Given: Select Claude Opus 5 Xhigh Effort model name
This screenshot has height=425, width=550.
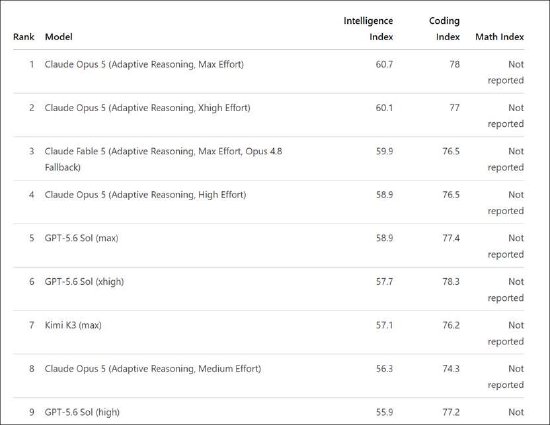Looking at the screenshot, I should [147, 108].
